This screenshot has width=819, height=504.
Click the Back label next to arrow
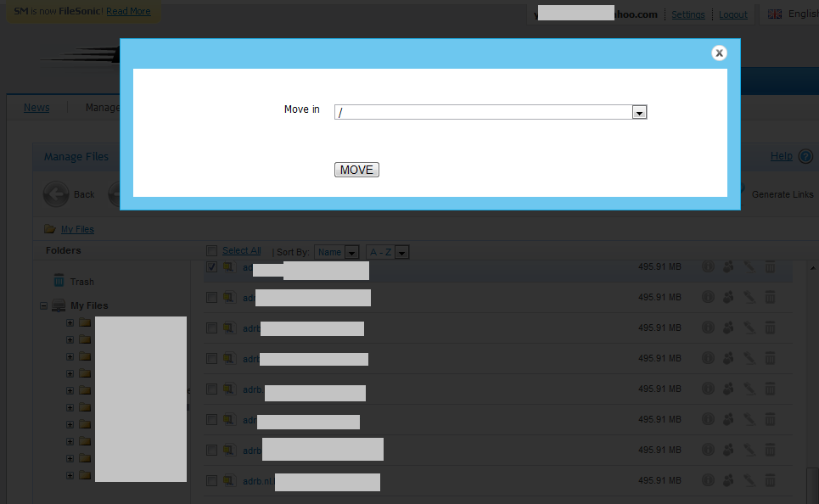coord(84,194)
